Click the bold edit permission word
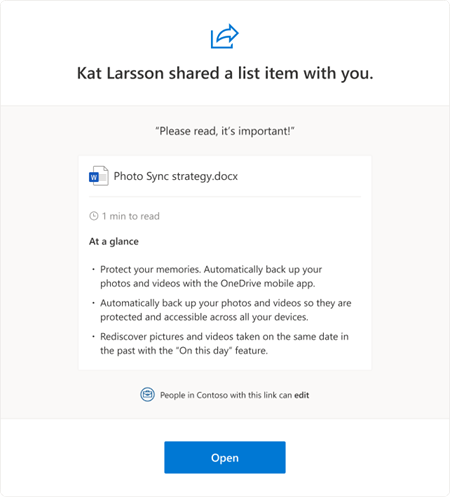 pyautogui.click(x=302, y=395)
